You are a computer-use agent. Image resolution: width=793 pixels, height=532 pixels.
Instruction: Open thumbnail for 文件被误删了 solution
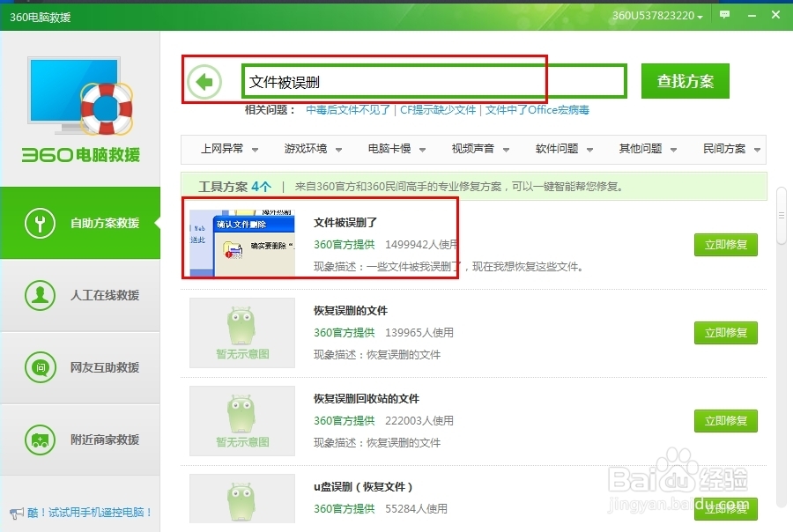[x=242, y=243]
